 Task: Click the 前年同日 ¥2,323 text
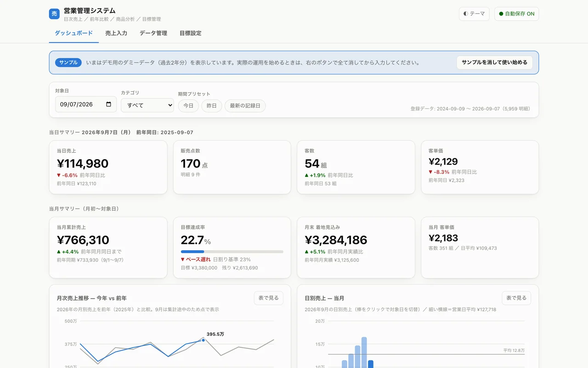447,180
